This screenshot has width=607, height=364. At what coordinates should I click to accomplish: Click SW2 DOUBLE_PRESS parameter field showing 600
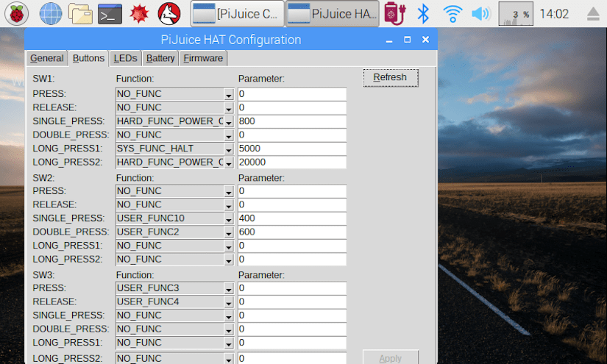[x=292, y=232]
